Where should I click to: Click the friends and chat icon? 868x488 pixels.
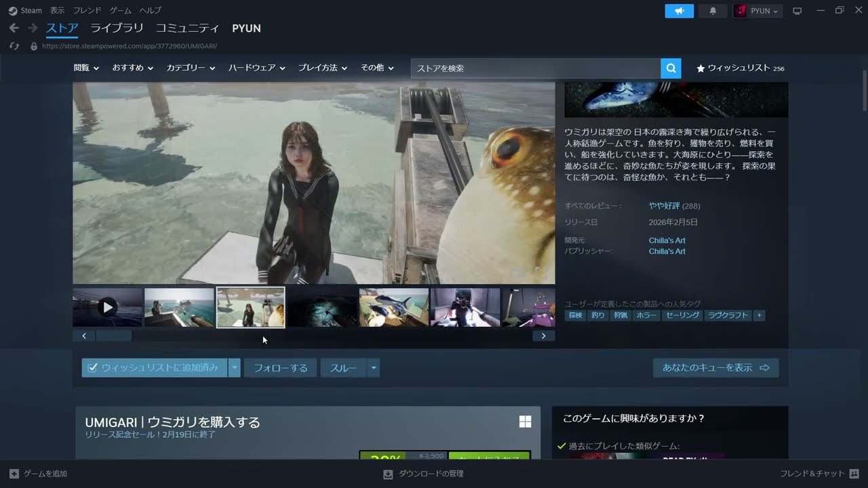click(x=854, y=473)
